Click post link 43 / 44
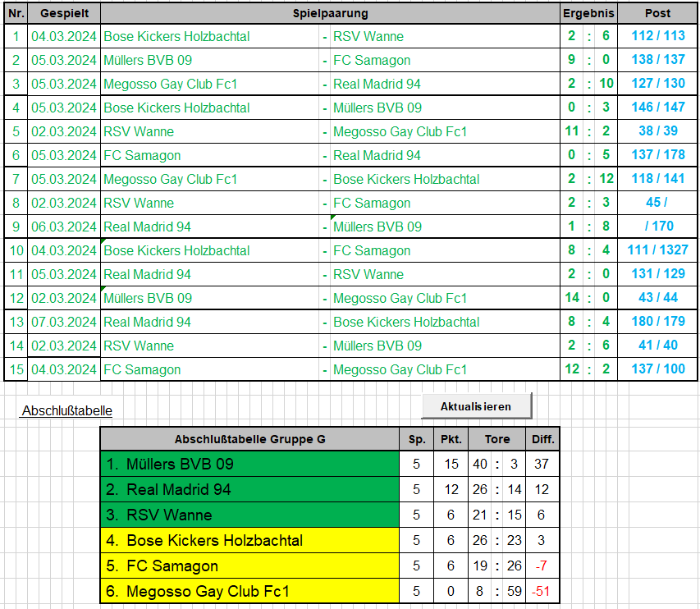Image resolution: width=700 pixels, height=609 pixels. pyautogui.click(x=658, y=298)
